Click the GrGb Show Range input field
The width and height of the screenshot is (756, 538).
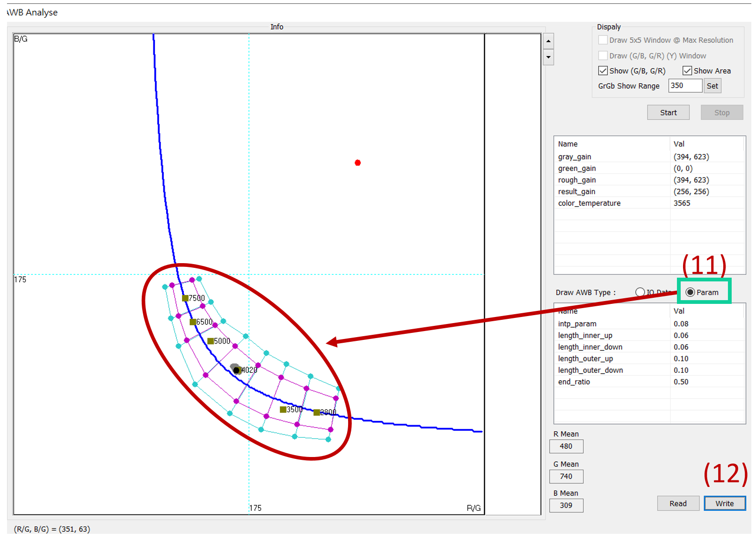[x=685, y=86]
